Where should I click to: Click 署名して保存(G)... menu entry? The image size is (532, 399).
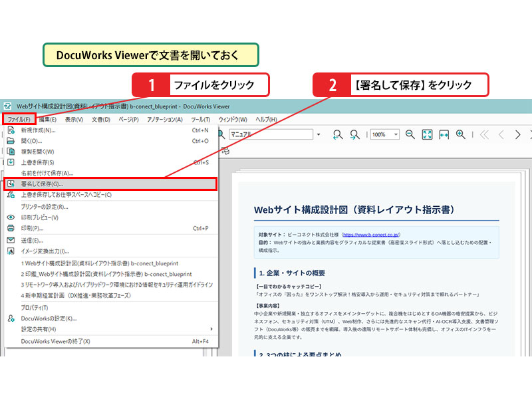point(110,184)
